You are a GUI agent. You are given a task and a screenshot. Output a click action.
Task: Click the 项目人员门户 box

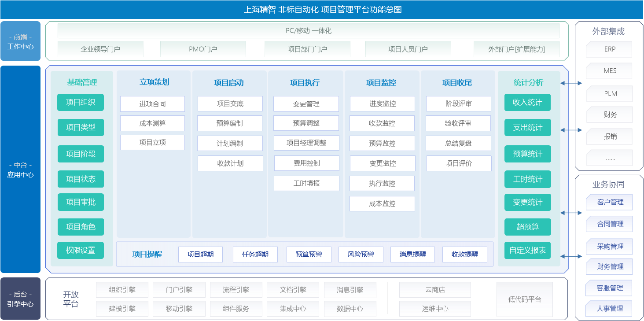click(408, 49)
